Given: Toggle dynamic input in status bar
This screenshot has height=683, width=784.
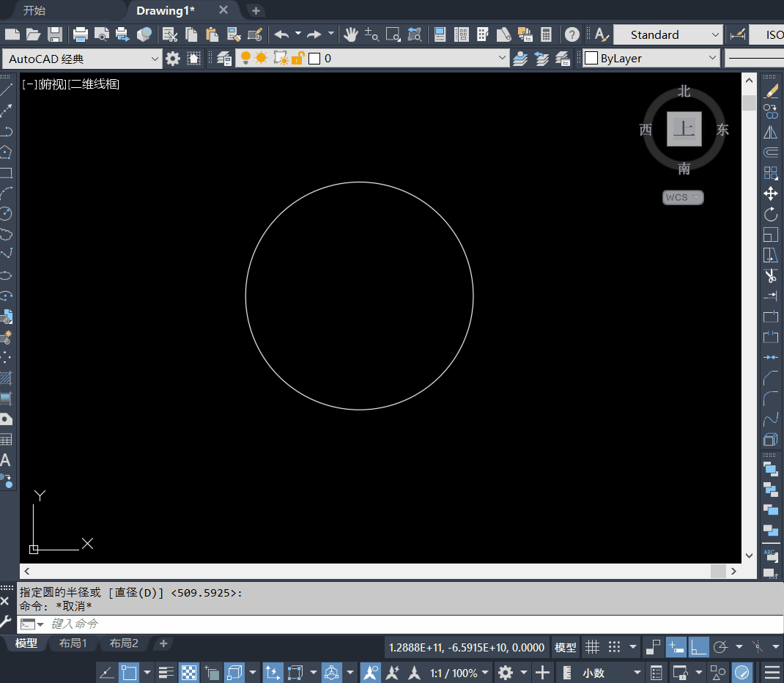Looking at the screenshot, I should (x=676, y=647).
